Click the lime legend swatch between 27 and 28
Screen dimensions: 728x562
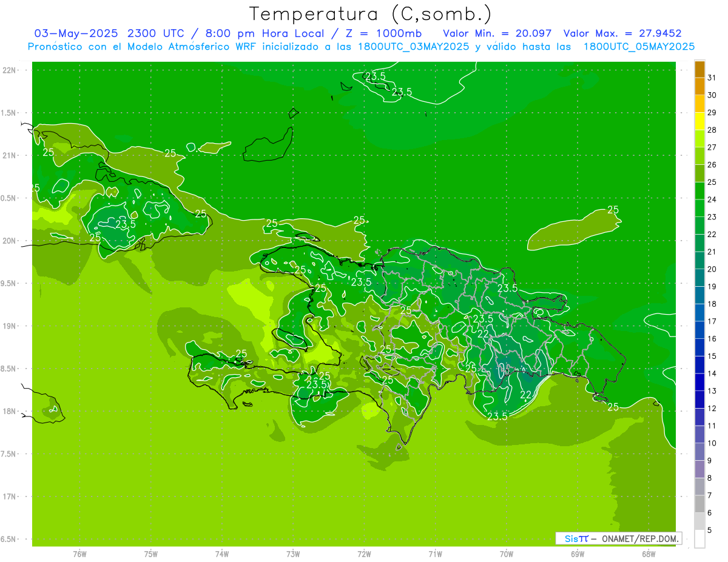coord(699,139)
